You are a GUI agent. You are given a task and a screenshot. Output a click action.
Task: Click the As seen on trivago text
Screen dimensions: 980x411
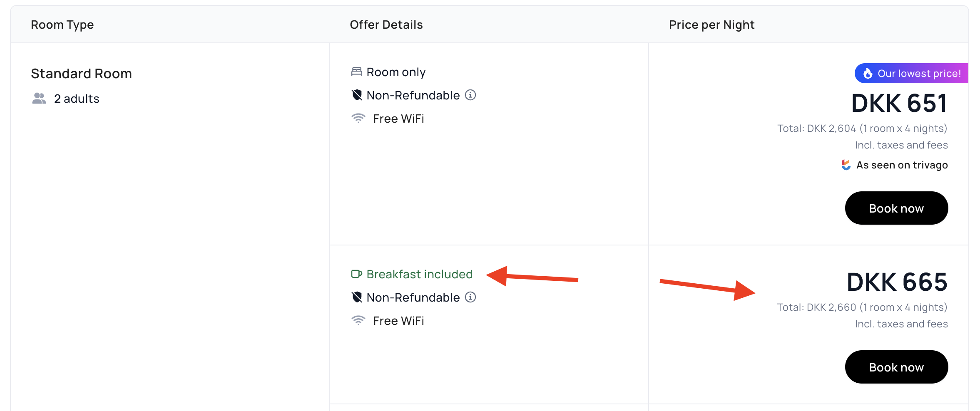coord(902,165)
